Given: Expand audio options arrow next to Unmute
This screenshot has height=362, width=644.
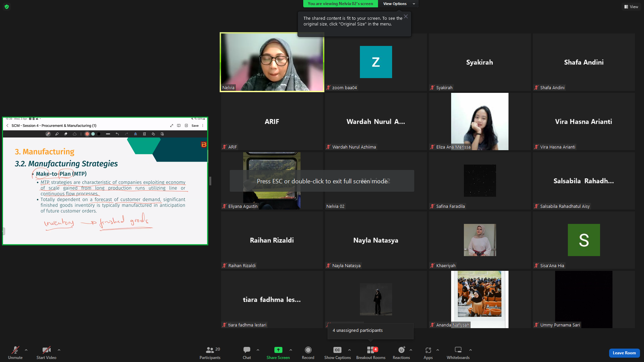Looking at the screenshot, I should (26, 350).
